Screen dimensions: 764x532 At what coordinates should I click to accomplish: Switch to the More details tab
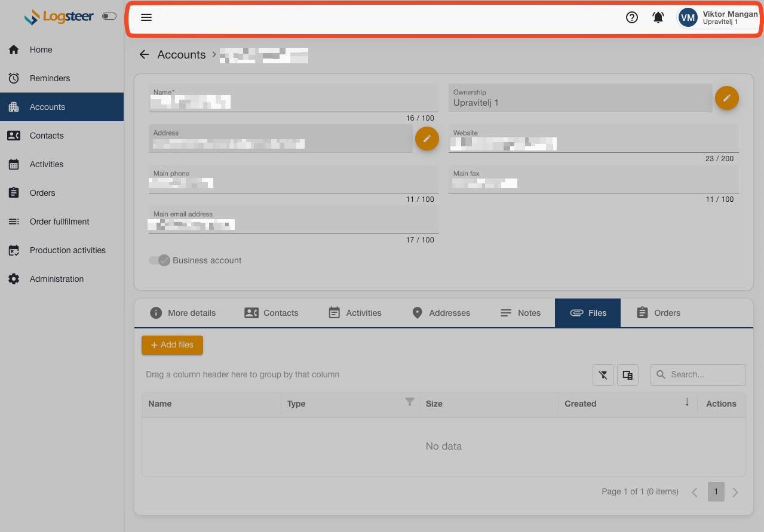click(183, 313)
